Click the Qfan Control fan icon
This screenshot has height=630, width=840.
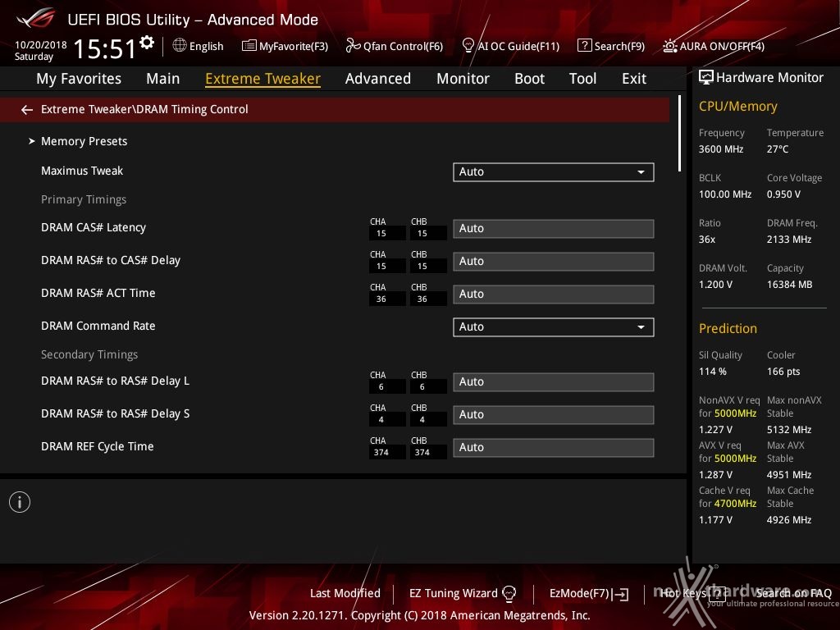[353, 46]
